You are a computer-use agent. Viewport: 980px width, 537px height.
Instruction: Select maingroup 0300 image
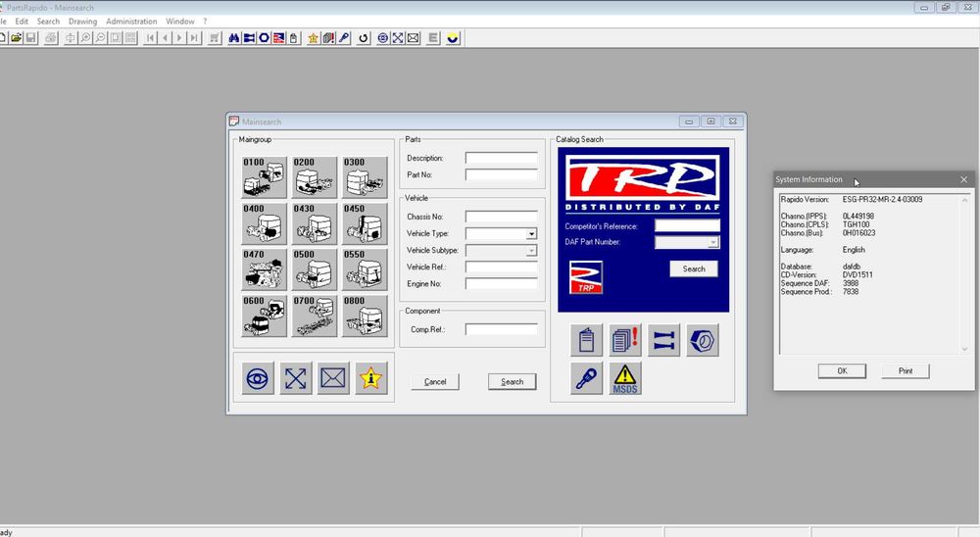click(x=365, y=177)
